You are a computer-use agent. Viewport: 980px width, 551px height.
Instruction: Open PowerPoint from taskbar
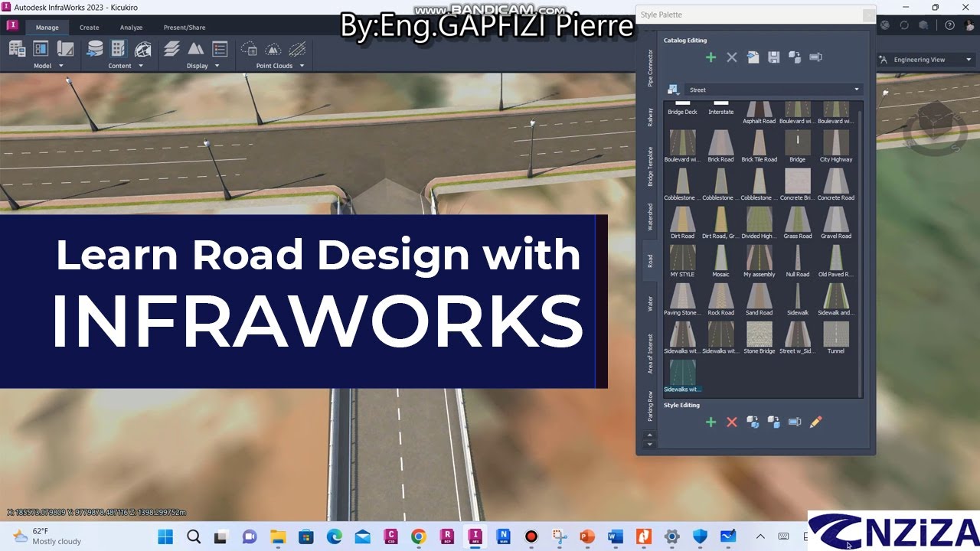[x=587, y=536]
